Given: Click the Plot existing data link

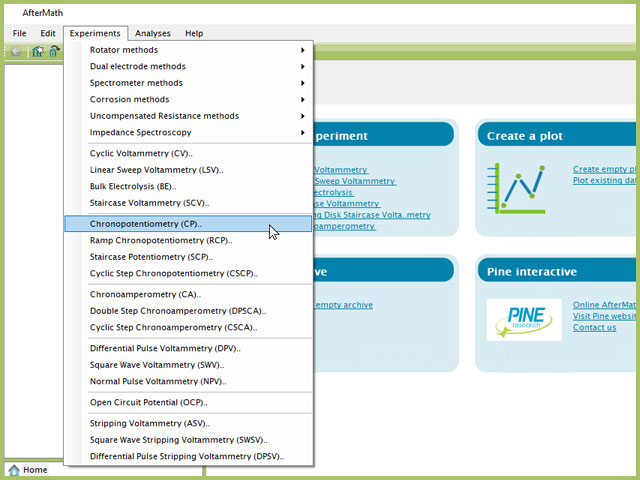Looking at the screenshot, I should [x=604, y=180].
